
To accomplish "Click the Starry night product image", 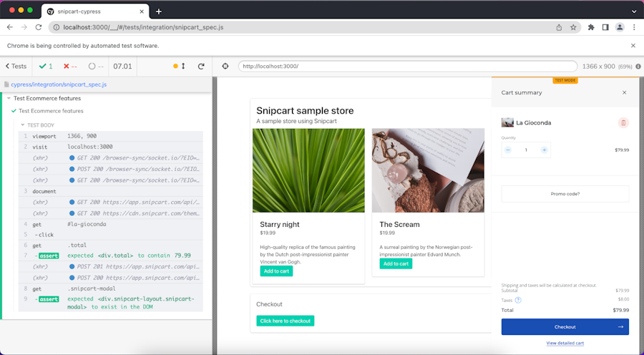I will pos(308,170).
